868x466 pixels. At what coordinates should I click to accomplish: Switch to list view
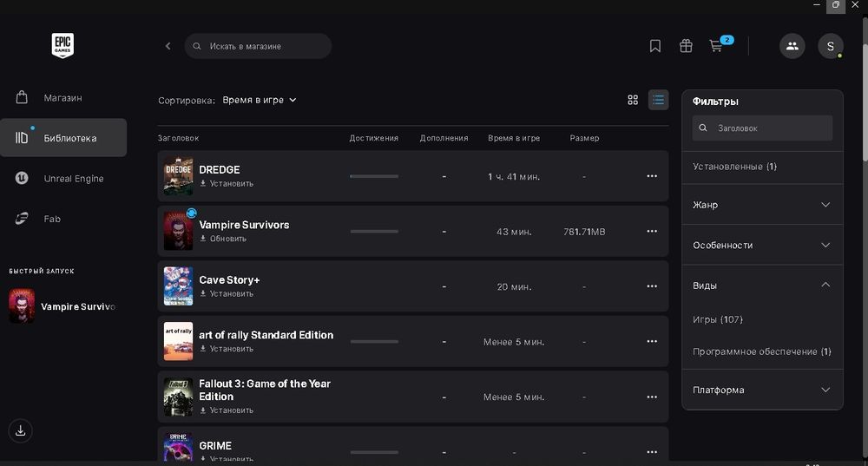pos(659,100)
